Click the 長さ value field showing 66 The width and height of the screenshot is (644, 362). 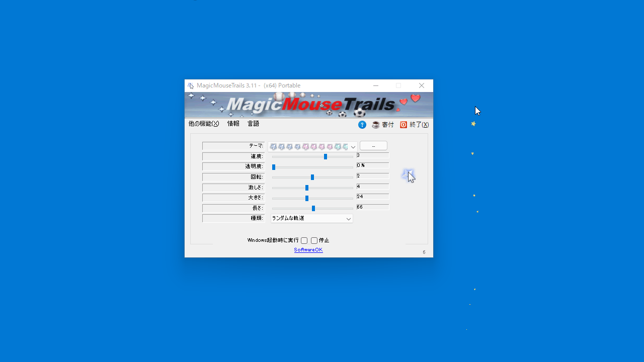click(x=372, y=207)
